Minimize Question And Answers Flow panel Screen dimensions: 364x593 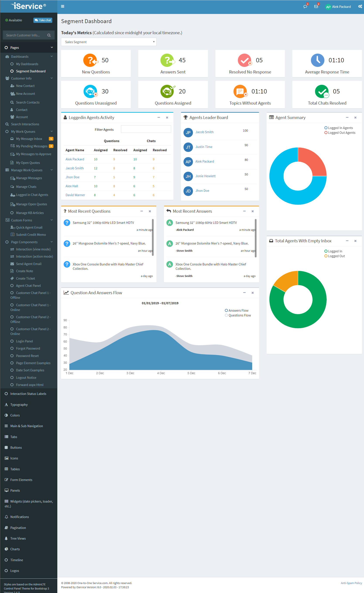point(244,293)
